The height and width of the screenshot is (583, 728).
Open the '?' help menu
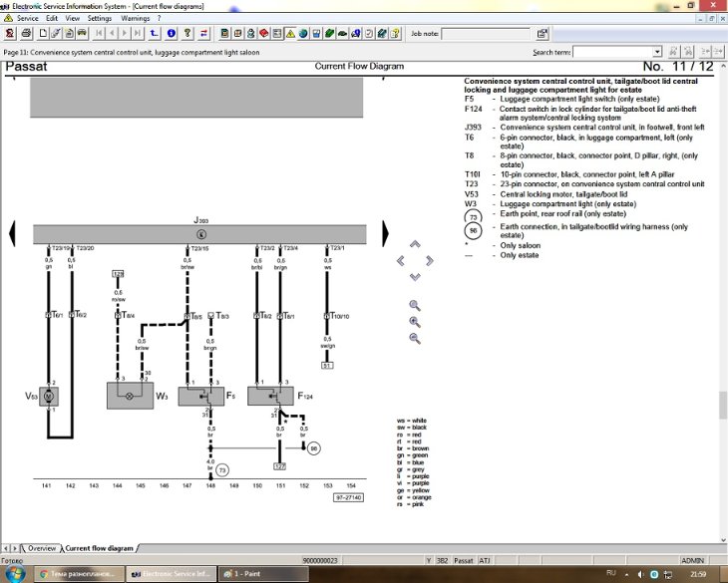tap(159, 18)
